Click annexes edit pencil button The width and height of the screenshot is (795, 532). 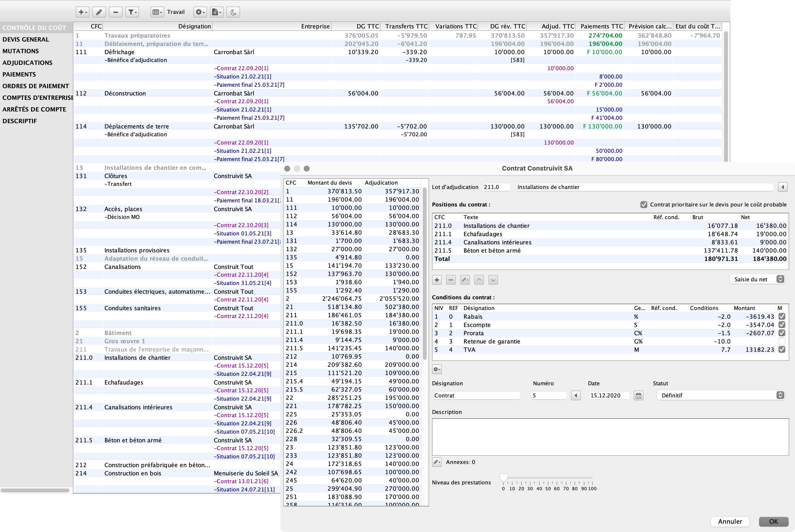click(437, 462)
